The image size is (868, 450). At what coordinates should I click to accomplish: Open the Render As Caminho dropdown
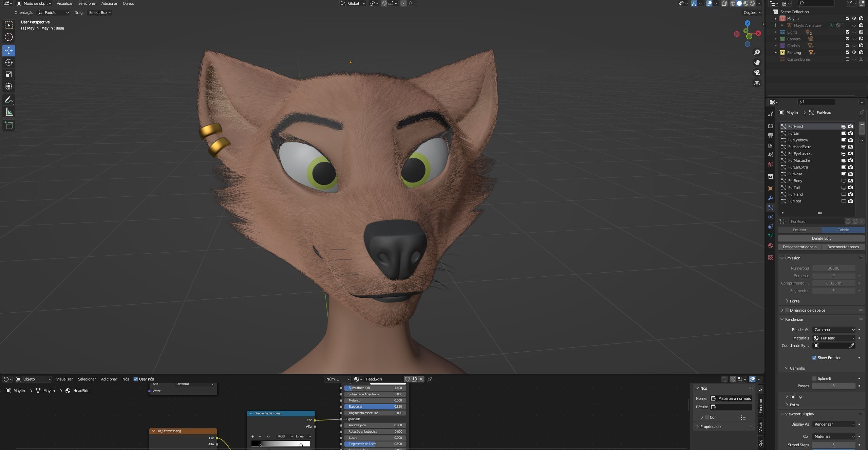(x=834, y=330)
